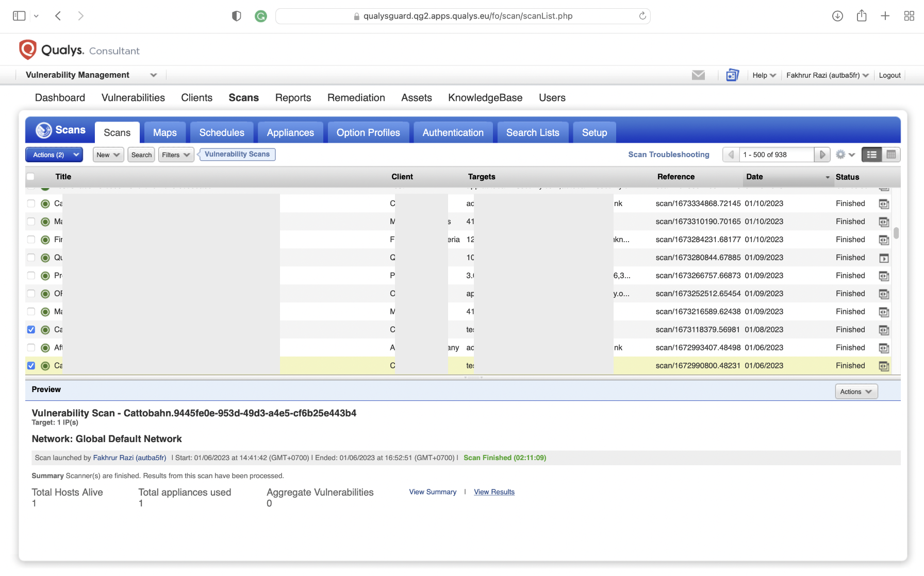
Task: Click the page range field 1 - 500 of 938
Action: (777, 155)
